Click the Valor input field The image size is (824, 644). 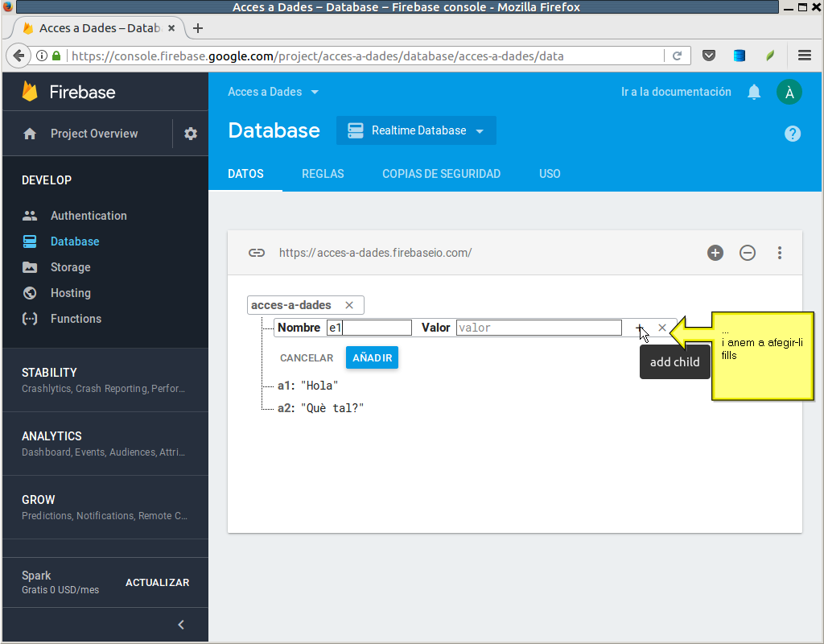coord(538,328)
